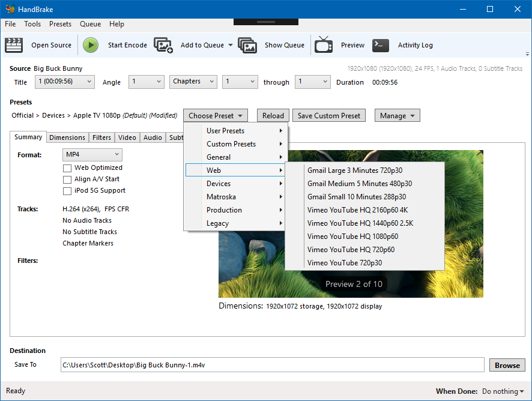Image resolution: width=532 pixels, height=401 pixels.
Task: Open the Tools menu
Action: click(x=32, y=24)
